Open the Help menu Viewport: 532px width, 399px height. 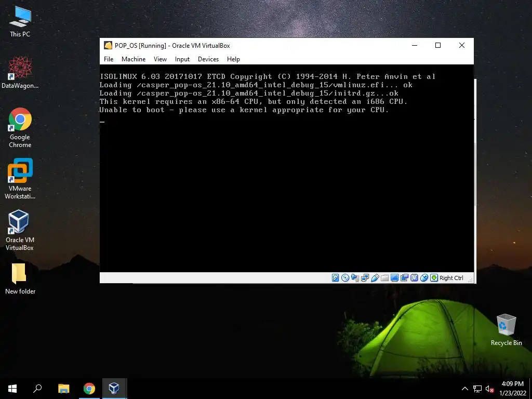click(233, 59)
